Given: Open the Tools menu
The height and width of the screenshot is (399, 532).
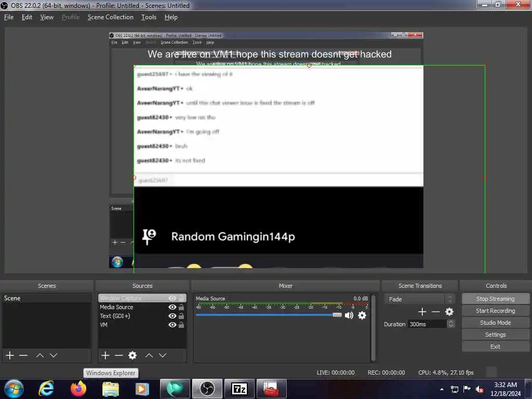Looking at the screenshot, I should click(149, 17).
